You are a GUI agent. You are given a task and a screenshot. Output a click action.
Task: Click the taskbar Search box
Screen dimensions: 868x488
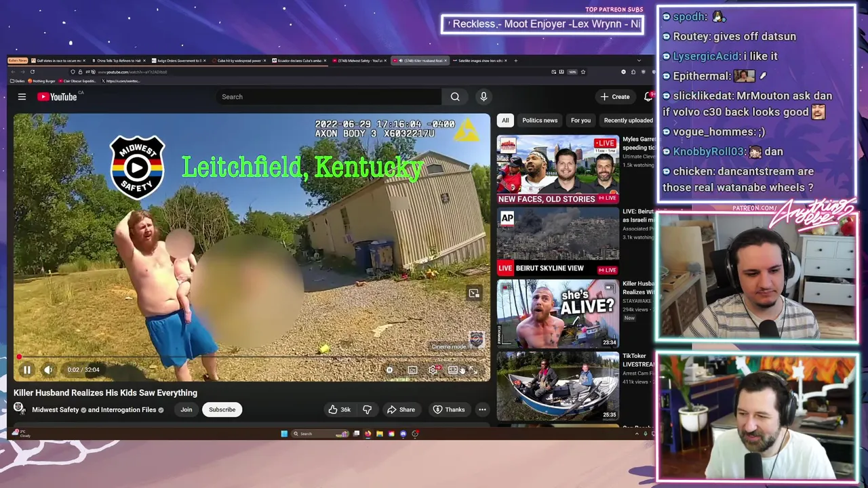pos(320,434)
